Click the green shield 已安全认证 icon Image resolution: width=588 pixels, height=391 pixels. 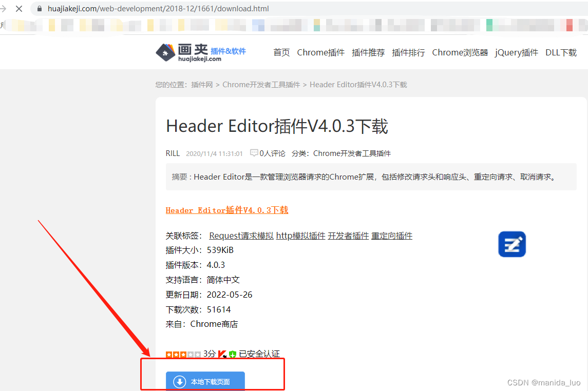(x=232, y=354)
